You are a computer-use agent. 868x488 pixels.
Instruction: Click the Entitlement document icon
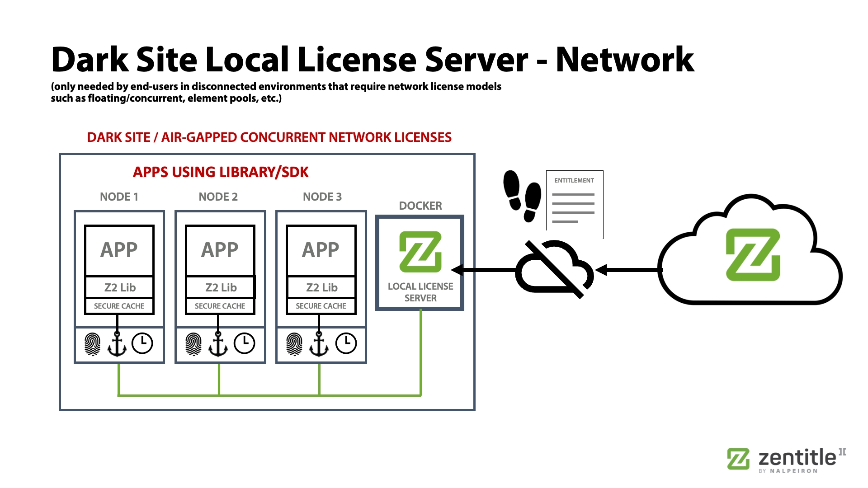[x=574, y=203]
